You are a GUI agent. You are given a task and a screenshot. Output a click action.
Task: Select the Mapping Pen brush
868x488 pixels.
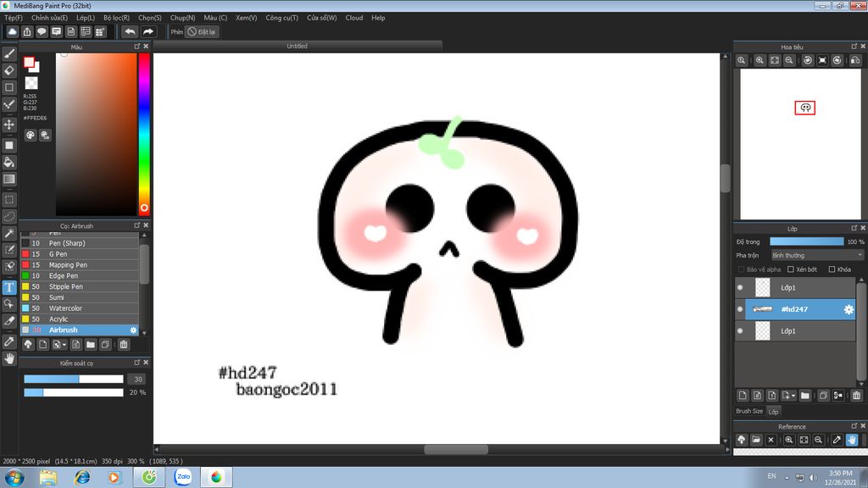pos(79,265)
